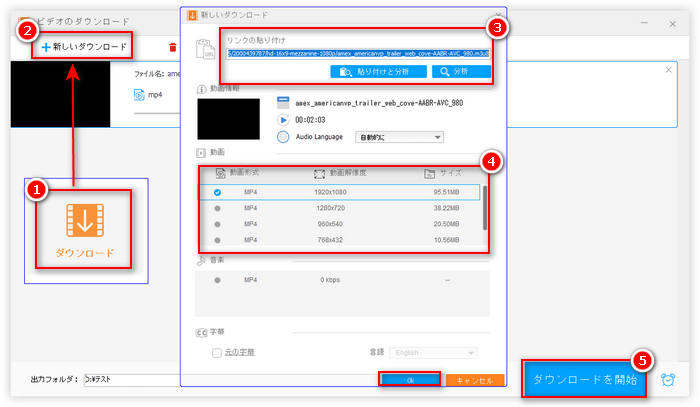Click 新しいダウンロード in the toolbar
Viewport: 700px width, 407px height.
point(84,47)
